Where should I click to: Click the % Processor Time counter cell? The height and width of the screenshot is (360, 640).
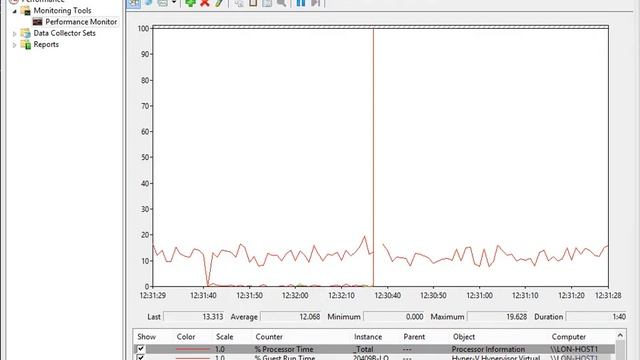tap(284, 349)
